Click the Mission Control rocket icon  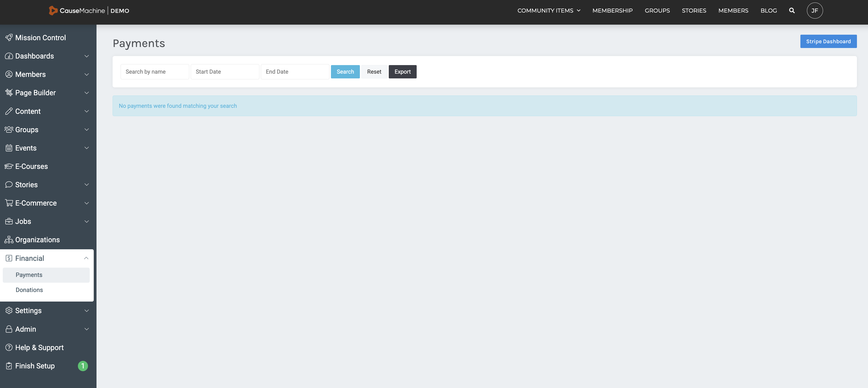[x=9, y=37]
